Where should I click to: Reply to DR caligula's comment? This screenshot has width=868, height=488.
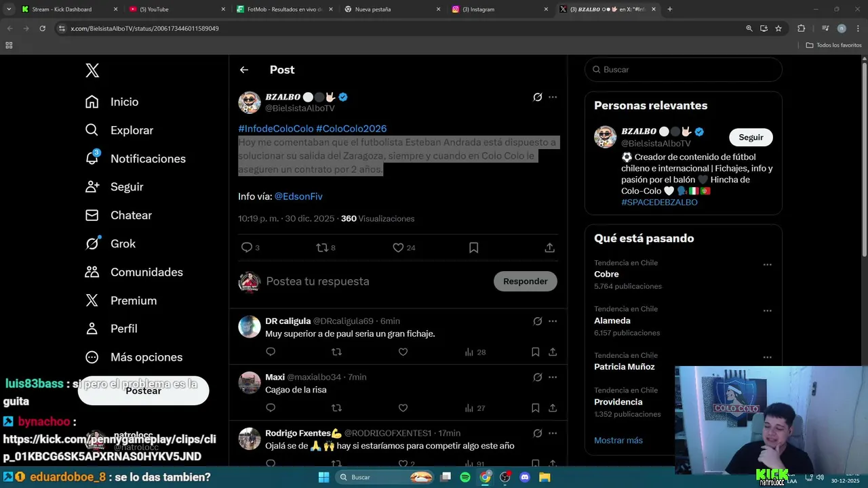[271, 352]
